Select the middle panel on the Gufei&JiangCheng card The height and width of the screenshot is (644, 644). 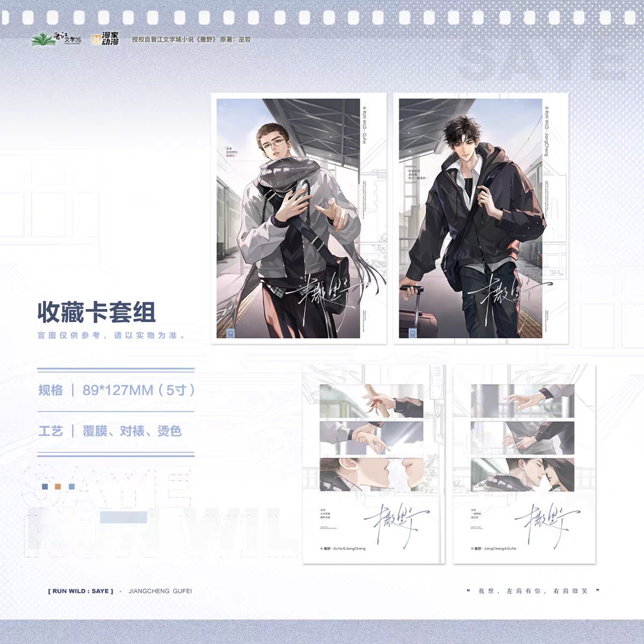point(371,437)
